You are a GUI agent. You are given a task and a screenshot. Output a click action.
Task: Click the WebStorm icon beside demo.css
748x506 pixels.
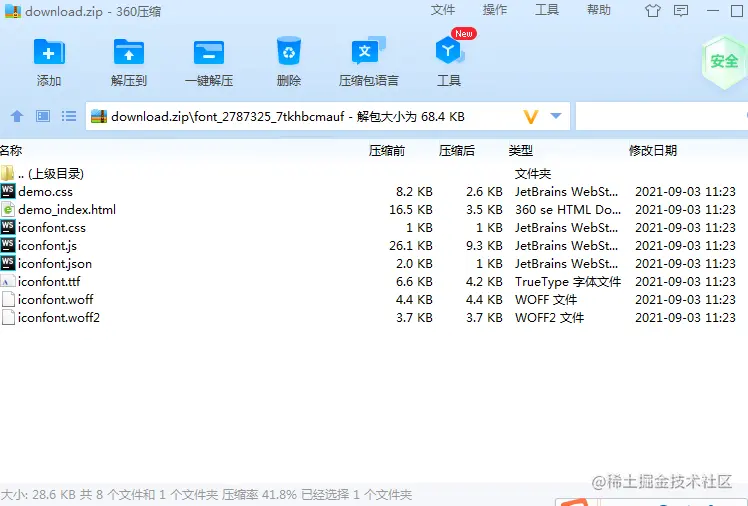pyautogui.click(x=8, y=191)
